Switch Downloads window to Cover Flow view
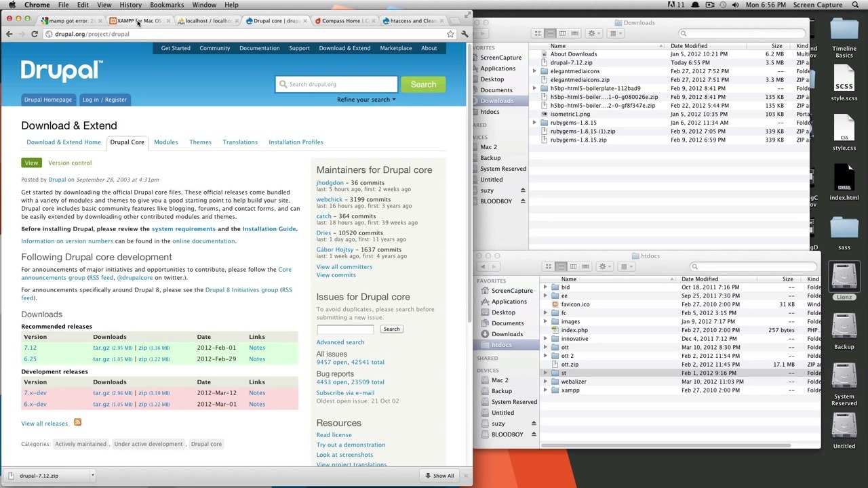Viewport: 868px width, 488px height. 574,33
